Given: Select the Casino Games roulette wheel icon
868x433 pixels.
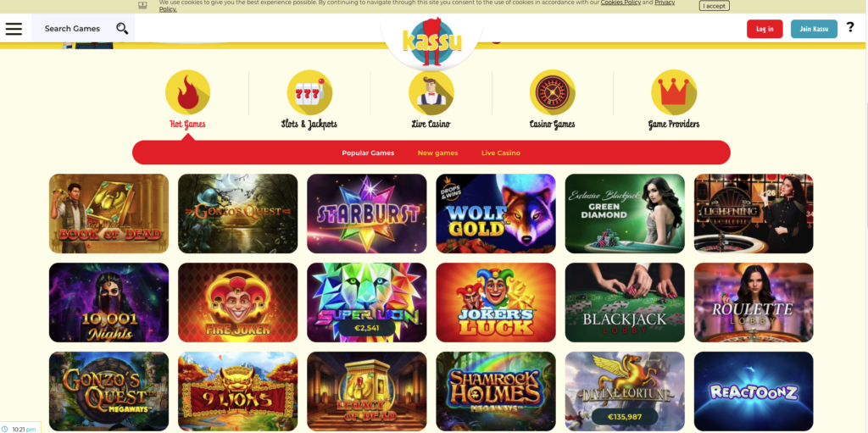Looking at the screenshot, I should point(553,92).
